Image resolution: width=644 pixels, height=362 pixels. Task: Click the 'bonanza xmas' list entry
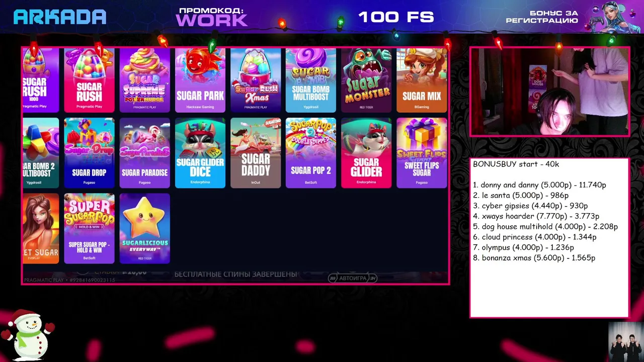coord(534,258)
